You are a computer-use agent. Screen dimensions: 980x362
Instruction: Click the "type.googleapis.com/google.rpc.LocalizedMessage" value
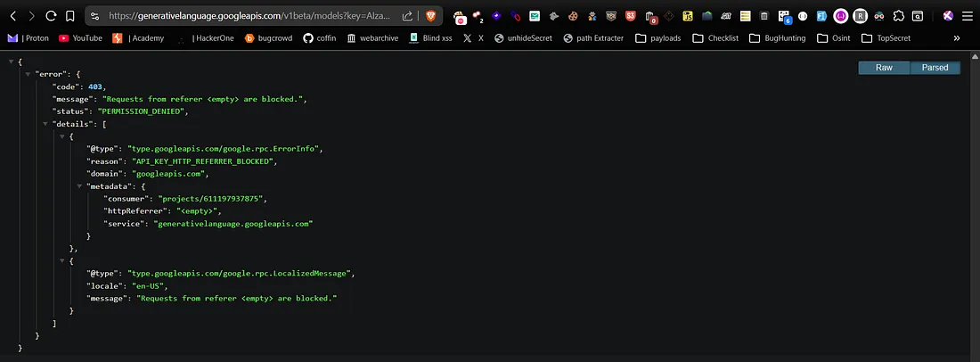tap(241, 273)
